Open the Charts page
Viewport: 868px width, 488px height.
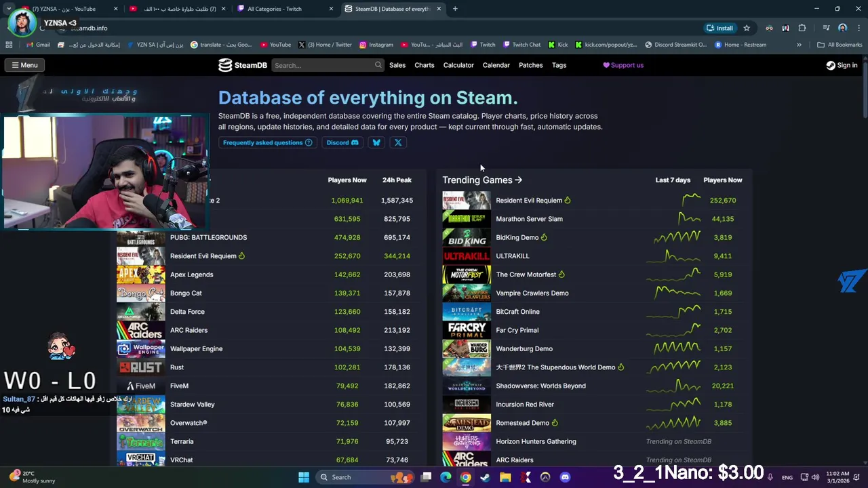click(x=425, y=65)
